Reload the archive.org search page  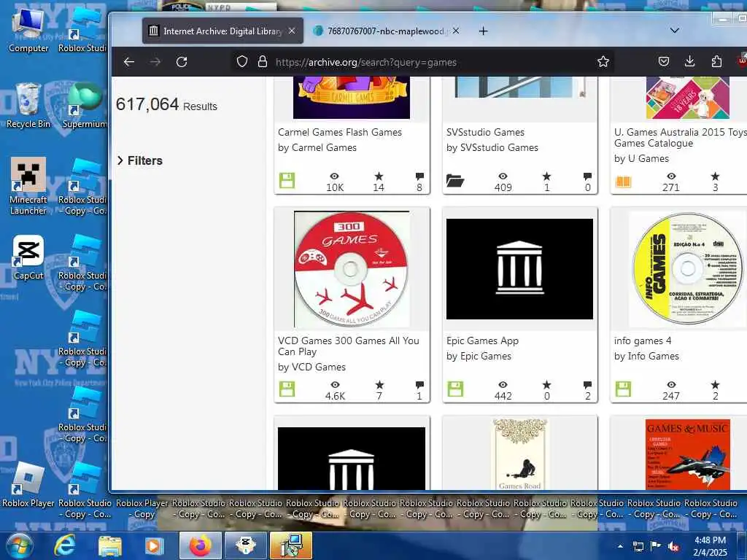[182, 62]
